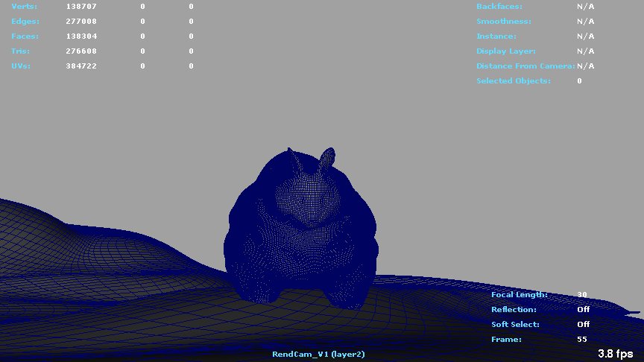
Task: Click the UVs: label
Action: [21, 66]
